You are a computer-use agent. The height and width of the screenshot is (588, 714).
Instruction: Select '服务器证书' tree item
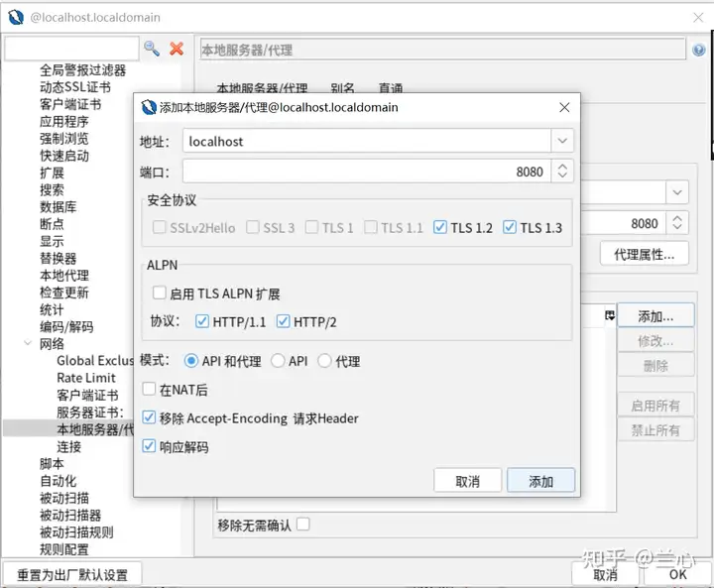(90, 412)
